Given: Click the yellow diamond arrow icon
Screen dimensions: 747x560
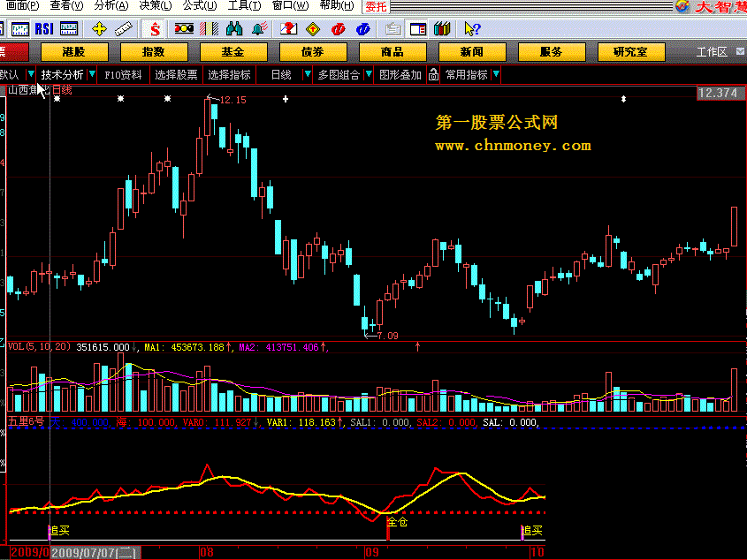Looking at the screenshot, I should coord(313,29).
